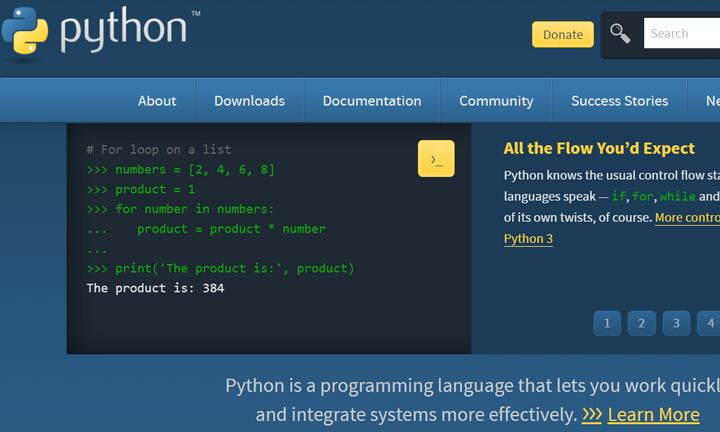Launch the interactive shell yellow button
The image size is (720, 432).
[x=436, y=158]
